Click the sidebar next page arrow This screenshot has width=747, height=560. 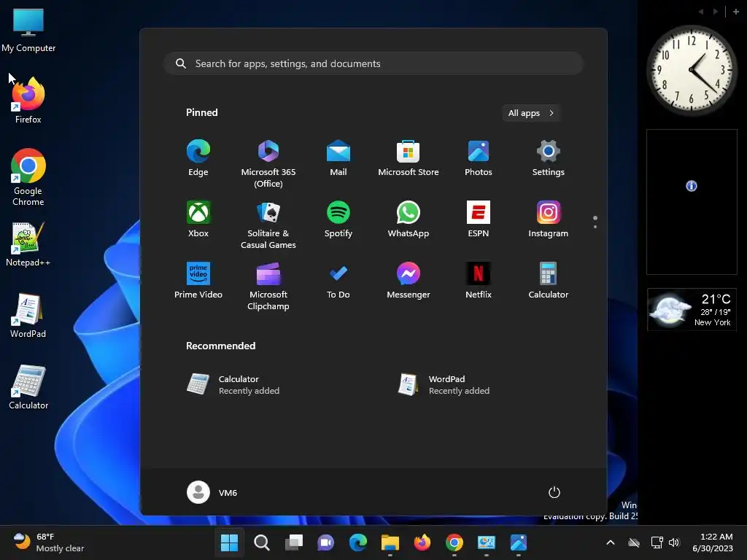click(716, 12)
